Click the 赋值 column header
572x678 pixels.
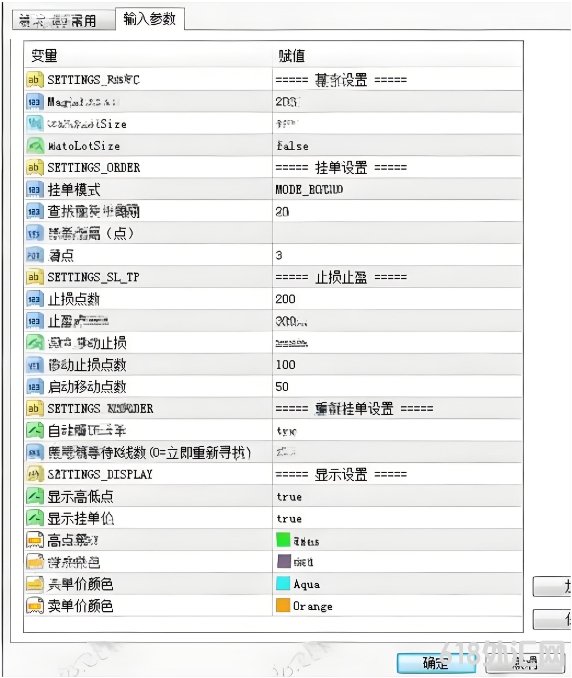[291, 56]
